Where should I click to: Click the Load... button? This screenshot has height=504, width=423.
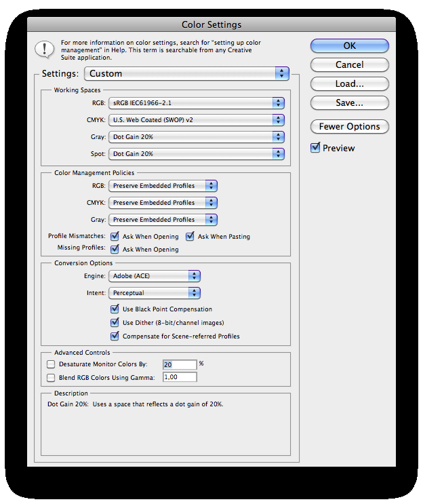coord(349,83)
